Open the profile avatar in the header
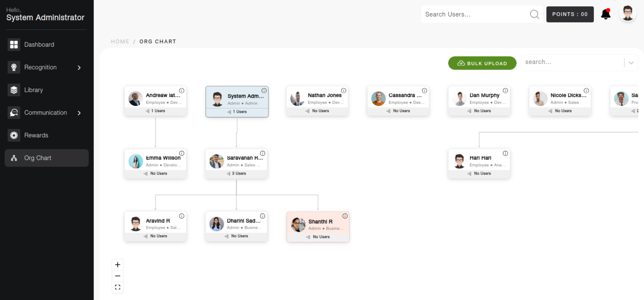This screenshot has height=300, width=644. pyautogui.click(x=627, y=14)
